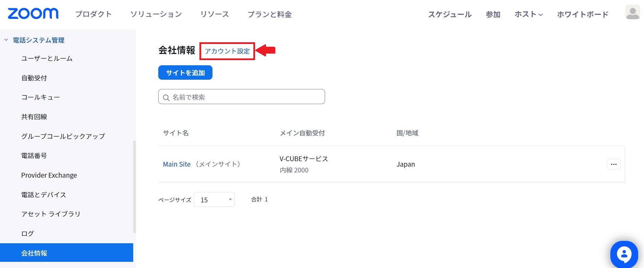Image resolution: width=644 pixels, height=268 pixels.
Task: Open the プロダクト menu
Action: [x=93, y=14]
